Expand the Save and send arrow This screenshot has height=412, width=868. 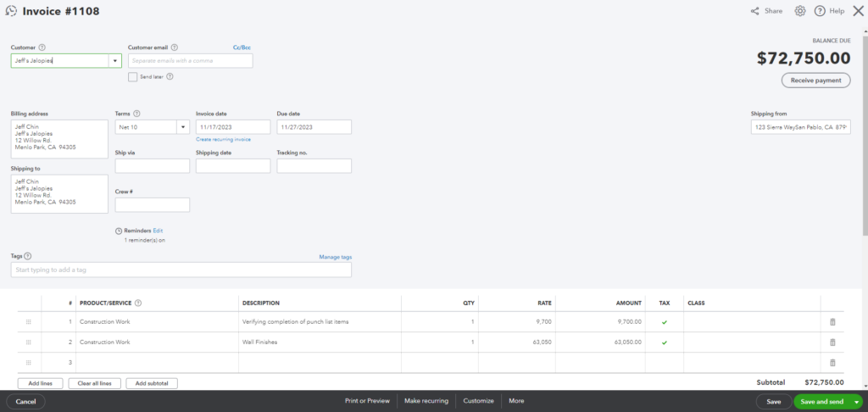(857, 402)
